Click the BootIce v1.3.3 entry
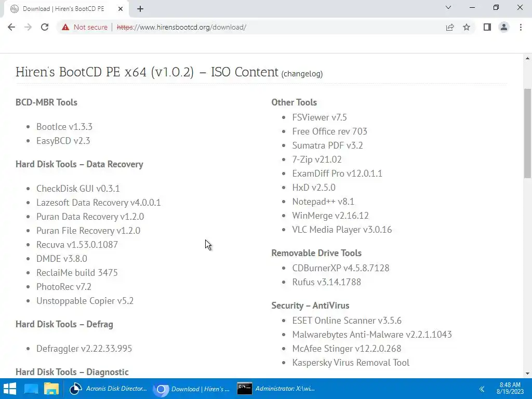The image size is (532, 399). [x=64, y=127]
